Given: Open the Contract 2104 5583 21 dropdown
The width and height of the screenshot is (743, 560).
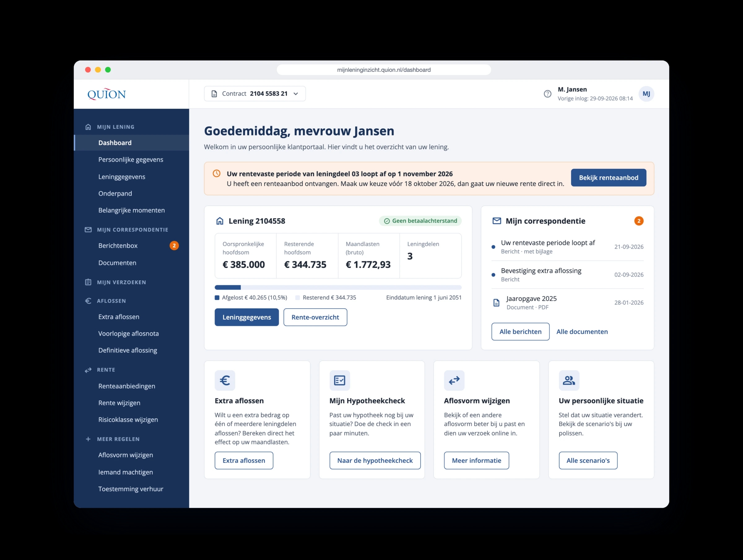Looking at the screenshot, I should click(254, 94).
